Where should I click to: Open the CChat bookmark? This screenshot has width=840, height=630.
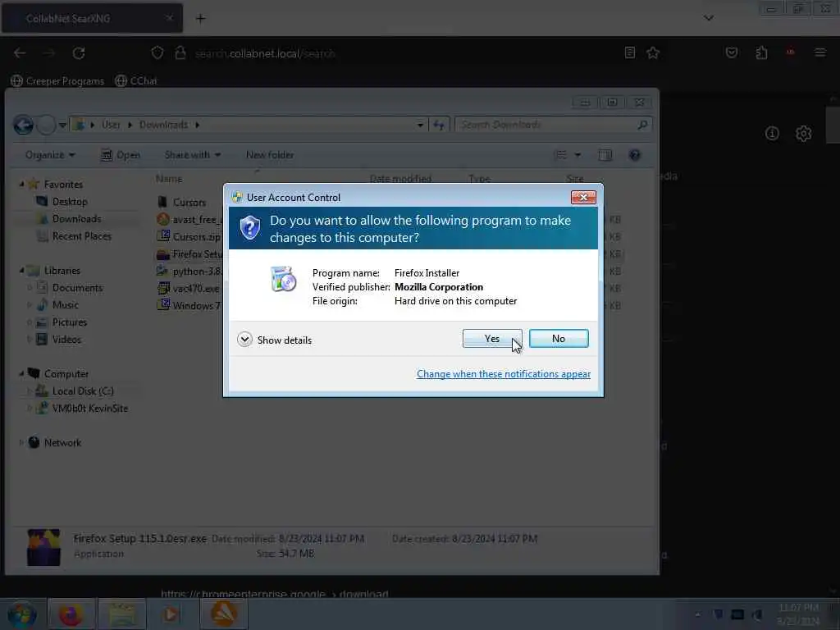point(136,81)
